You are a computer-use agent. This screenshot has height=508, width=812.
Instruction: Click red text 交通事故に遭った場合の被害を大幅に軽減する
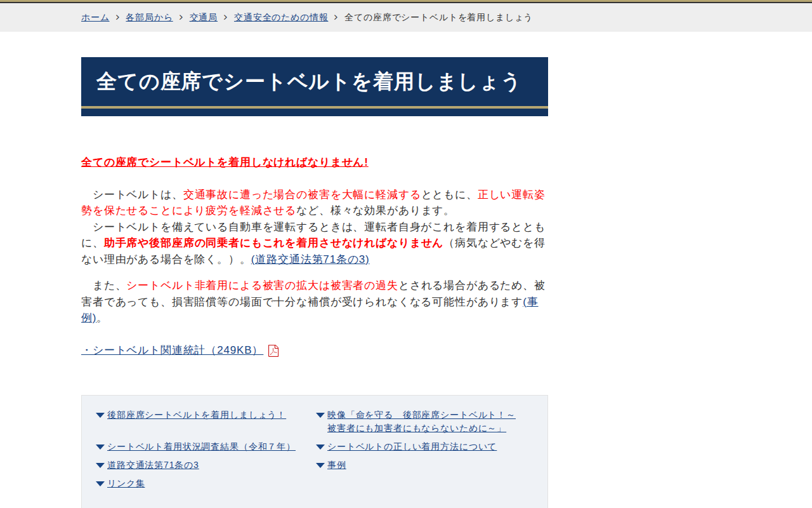coord(302,194)
